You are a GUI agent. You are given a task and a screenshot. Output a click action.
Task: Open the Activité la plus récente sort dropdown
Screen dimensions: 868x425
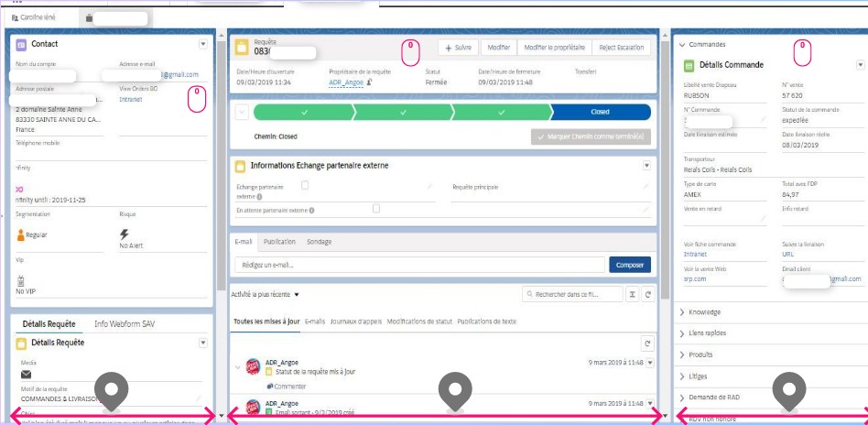click(x=297, y=295)
